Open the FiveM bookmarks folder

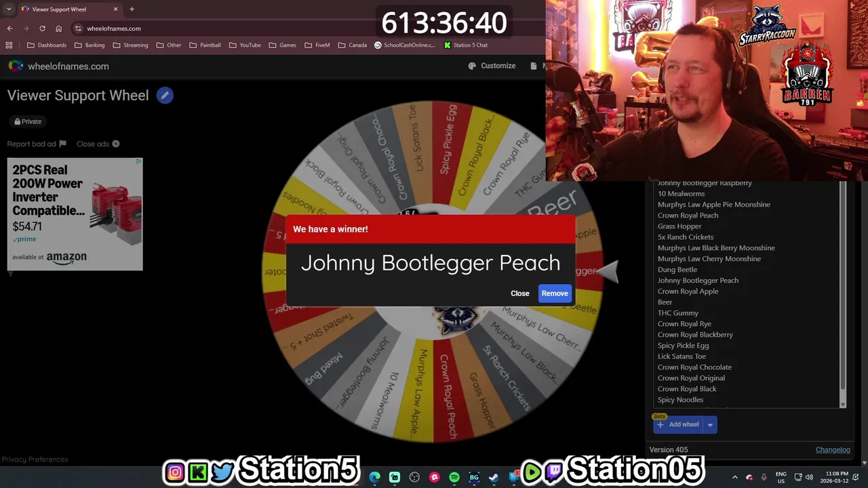pos(317,45)
